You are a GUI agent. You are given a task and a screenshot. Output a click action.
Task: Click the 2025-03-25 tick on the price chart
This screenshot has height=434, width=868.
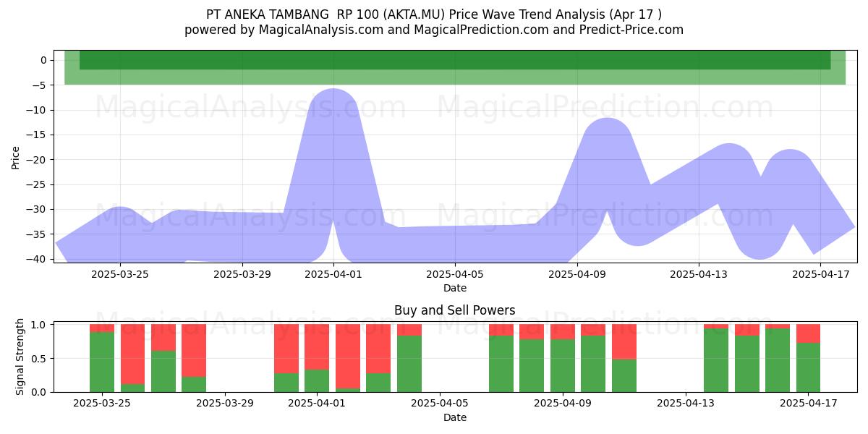tap(120, 274)
